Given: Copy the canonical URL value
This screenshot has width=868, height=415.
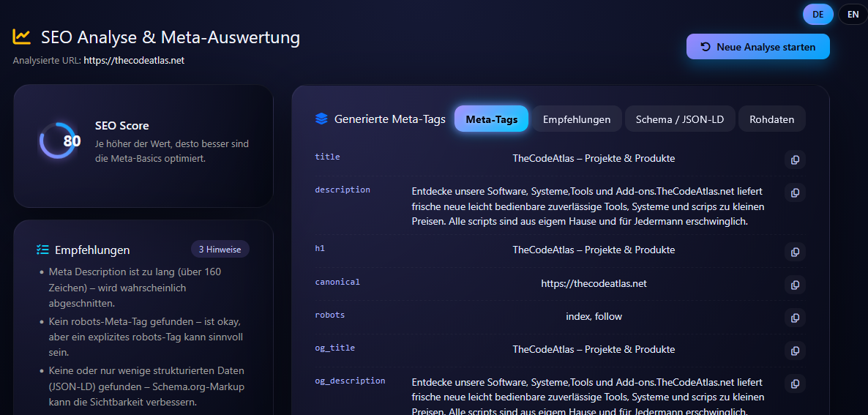Looking at the screenshot, I should 795,285.
